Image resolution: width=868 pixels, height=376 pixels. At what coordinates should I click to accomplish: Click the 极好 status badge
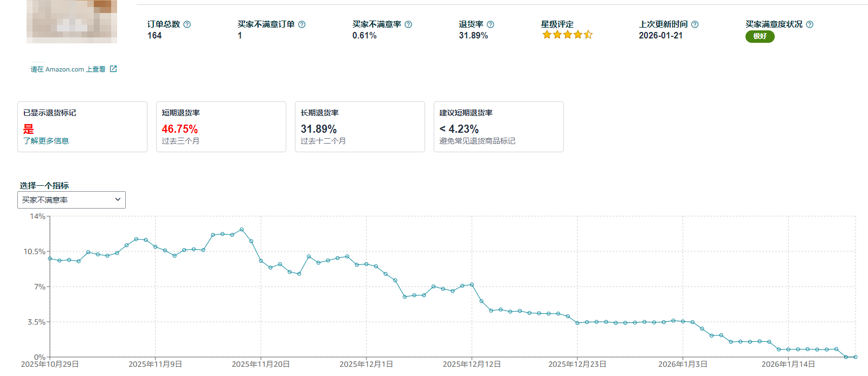[x=760, y=36]
